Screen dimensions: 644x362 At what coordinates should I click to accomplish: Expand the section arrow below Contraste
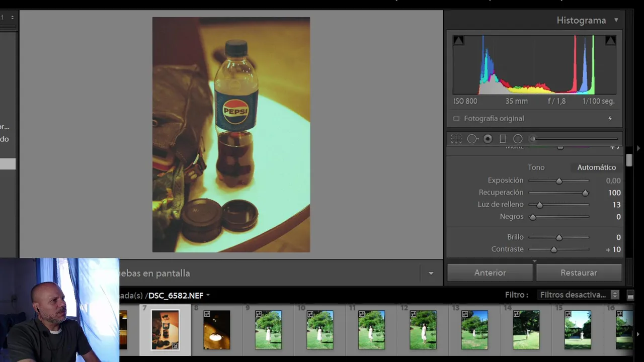pyautogui.click(x=534, y=261)
